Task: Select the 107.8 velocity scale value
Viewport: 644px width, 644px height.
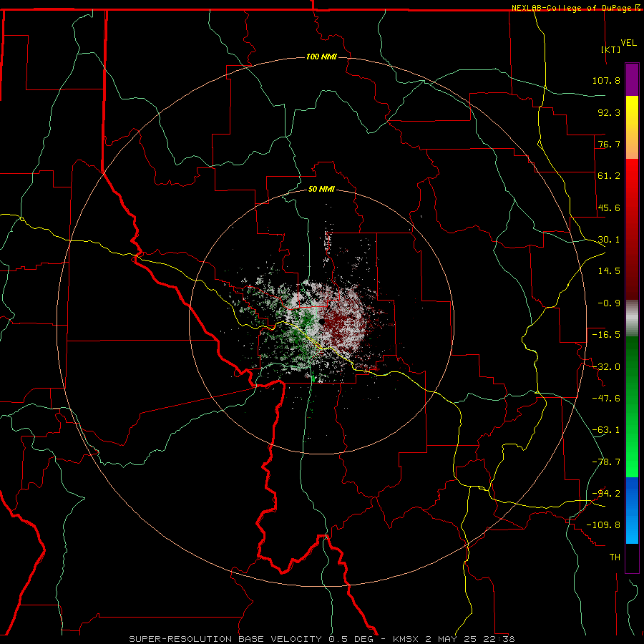Action: (606, 80)
